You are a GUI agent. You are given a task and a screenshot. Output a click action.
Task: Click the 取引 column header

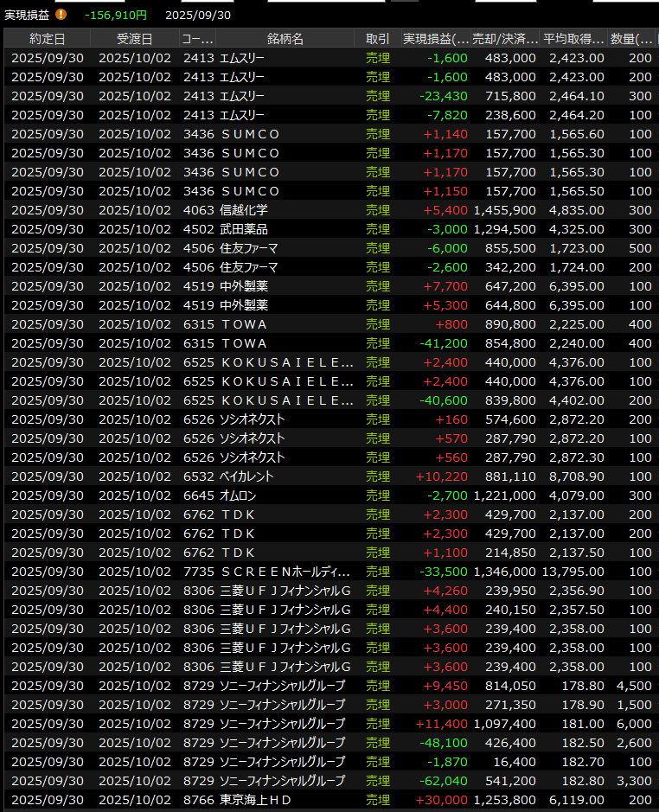coord(377,39)
